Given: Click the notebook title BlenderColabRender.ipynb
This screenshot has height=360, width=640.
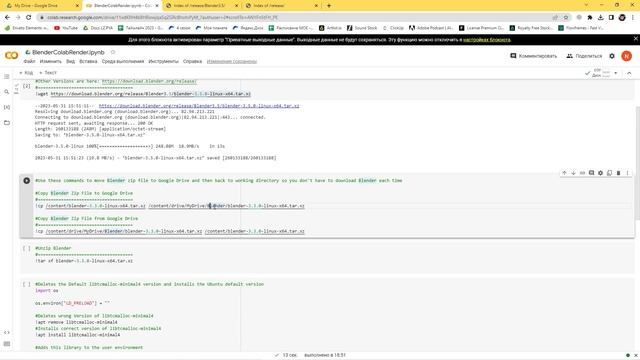Looking at the screenshot, I should pyautogui.click(x=68, y=52).
